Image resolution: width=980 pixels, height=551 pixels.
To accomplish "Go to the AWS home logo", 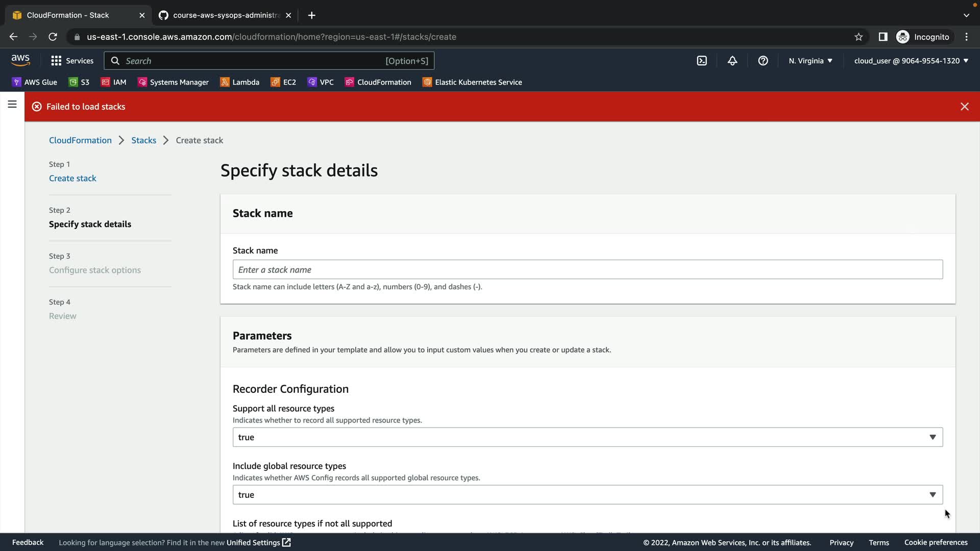I will click(x=20, y=60).
